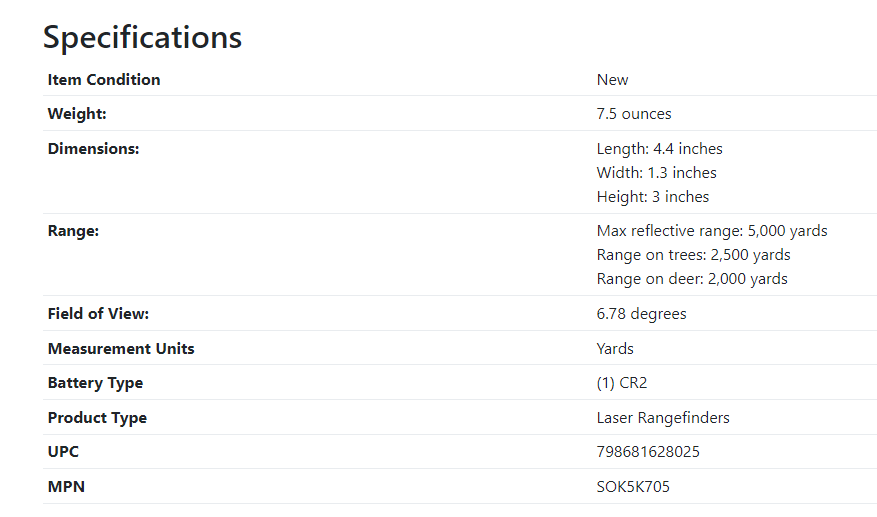Click the (1) CR2 battery value
This screenshot has height=517, width=877.
(622, 383)
